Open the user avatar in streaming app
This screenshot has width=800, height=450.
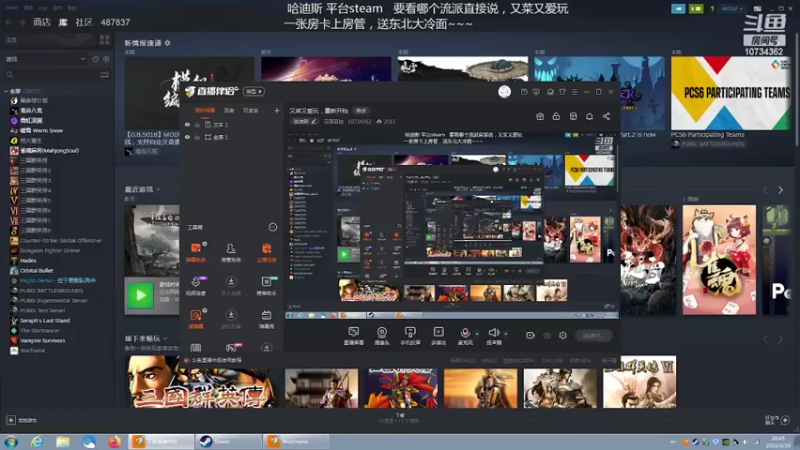tap(504, 91)
